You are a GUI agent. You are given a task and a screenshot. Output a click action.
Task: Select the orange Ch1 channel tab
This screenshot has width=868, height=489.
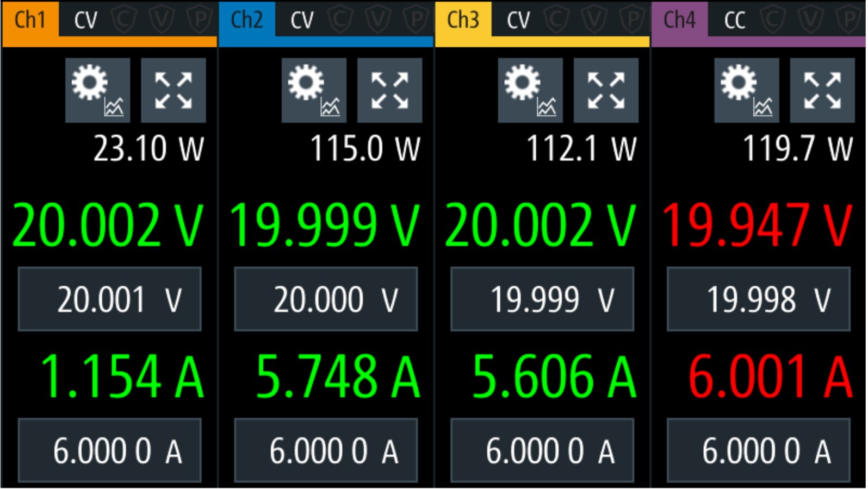click(x=30, y=20)
